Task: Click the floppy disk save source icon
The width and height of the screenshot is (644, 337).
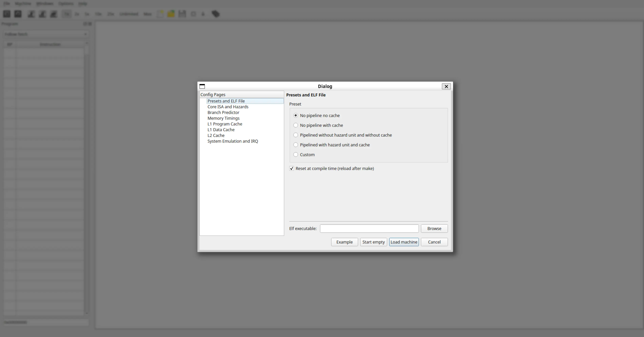Action: (x=182, y=14)
